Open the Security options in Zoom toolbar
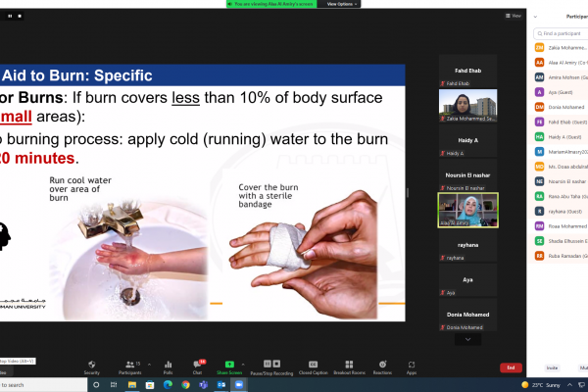This screenshot has width=588, height=392. pos(91,367)
